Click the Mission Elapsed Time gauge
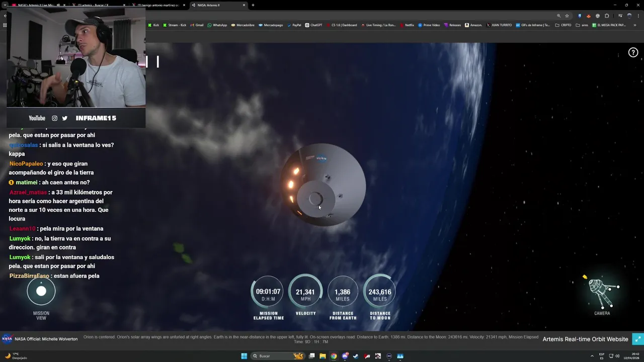Screen dimensions: 644x362 tap(268, 291)
